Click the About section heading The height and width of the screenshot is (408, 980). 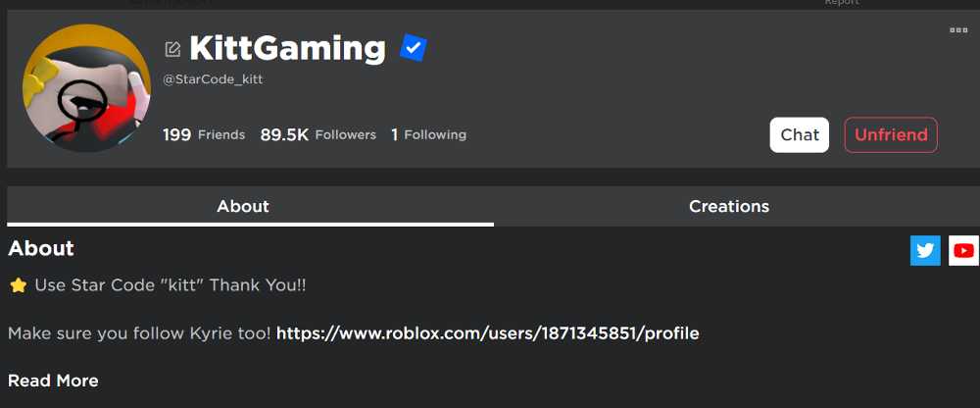click(41, 249)
